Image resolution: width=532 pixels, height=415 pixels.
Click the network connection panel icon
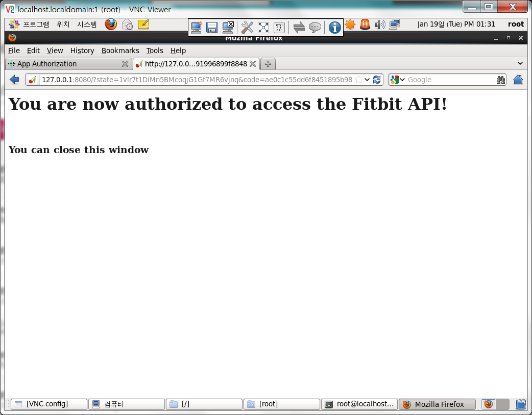[x=395, y=25]
